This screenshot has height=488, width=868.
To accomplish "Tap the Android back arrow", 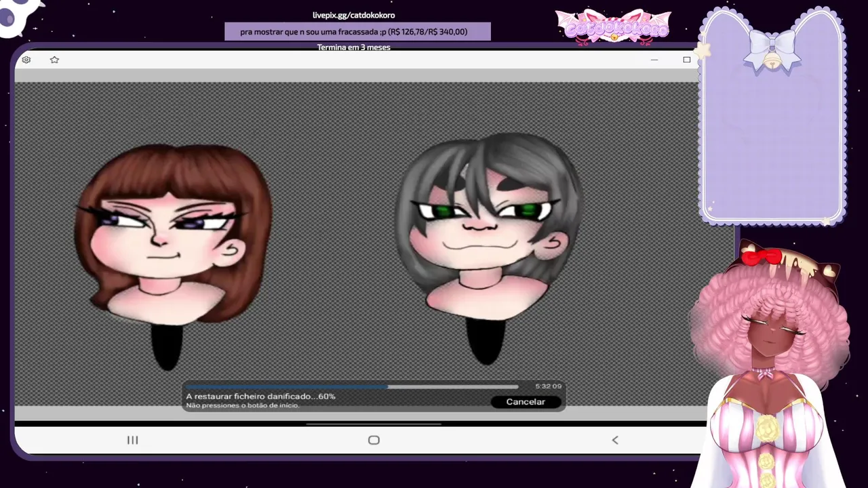I will pos(615,440).
